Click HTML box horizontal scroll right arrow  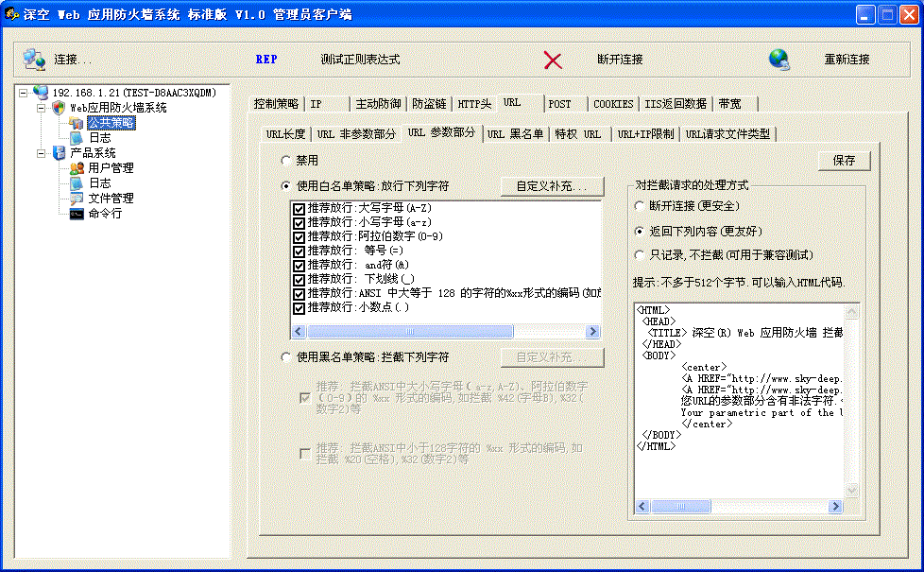click(835, 506)
